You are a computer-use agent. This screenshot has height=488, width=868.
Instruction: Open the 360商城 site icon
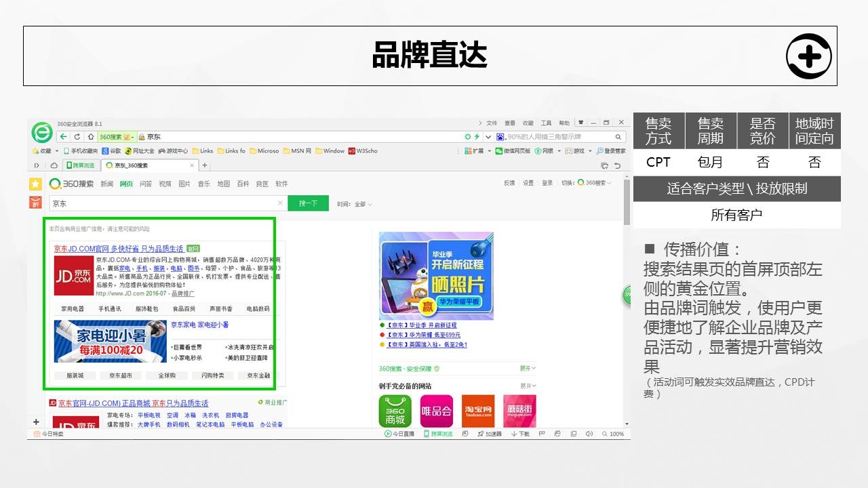(395, 411)
